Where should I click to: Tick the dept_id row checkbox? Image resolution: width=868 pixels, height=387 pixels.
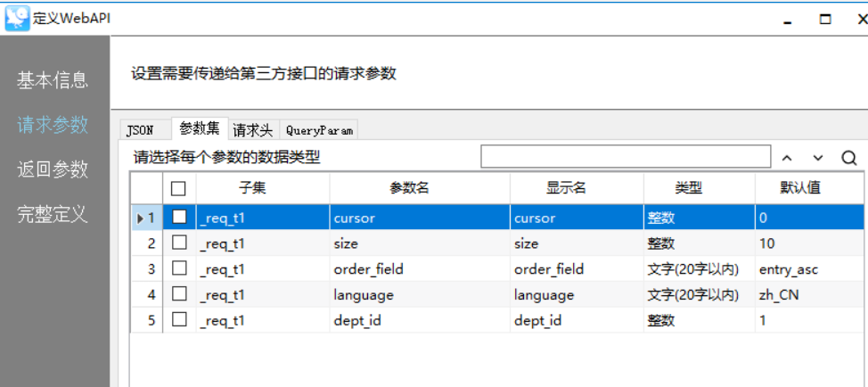pyautogui.click(x=180, y=320)
